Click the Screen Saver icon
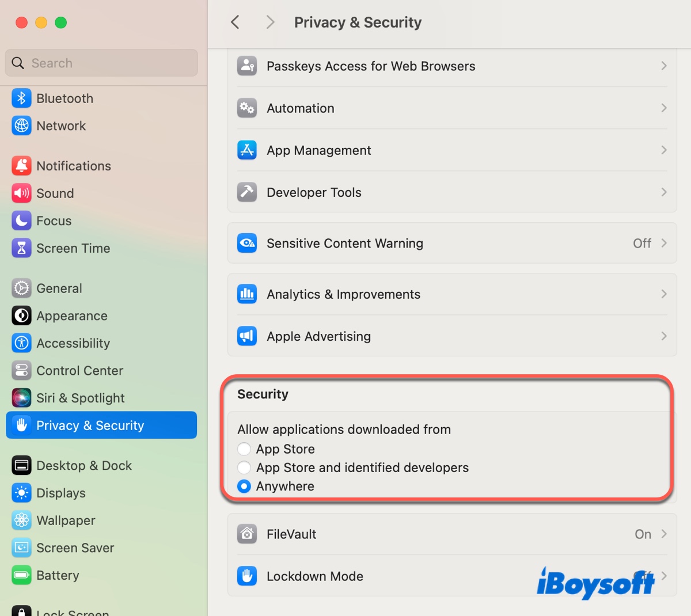 point(21,547)
